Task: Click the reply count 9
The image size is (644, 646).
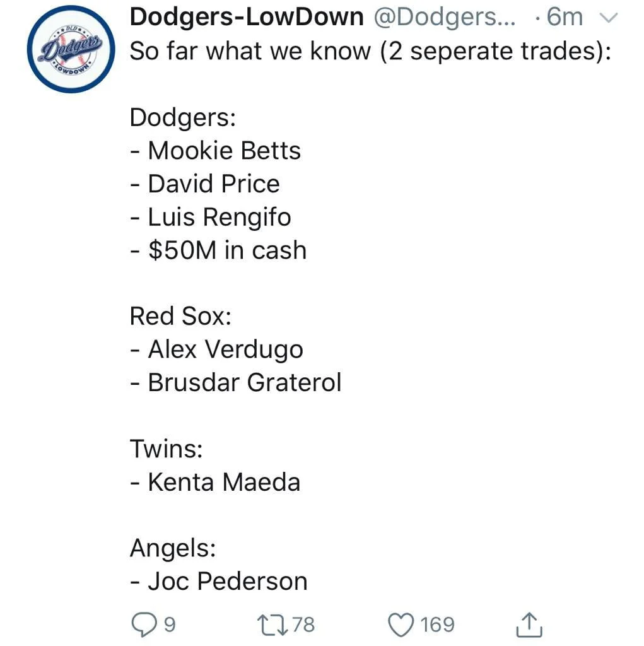Action: tap(169, 625)
